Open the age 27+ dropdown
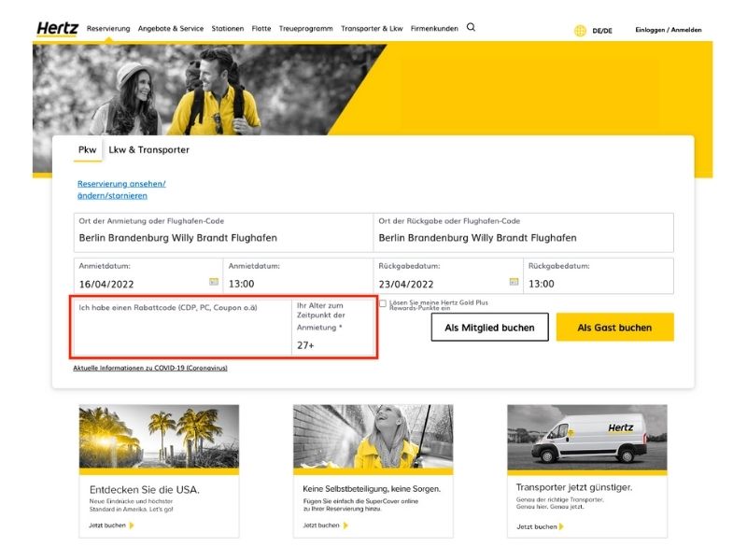This screenshot has height=560, width=747. (333, 327)
